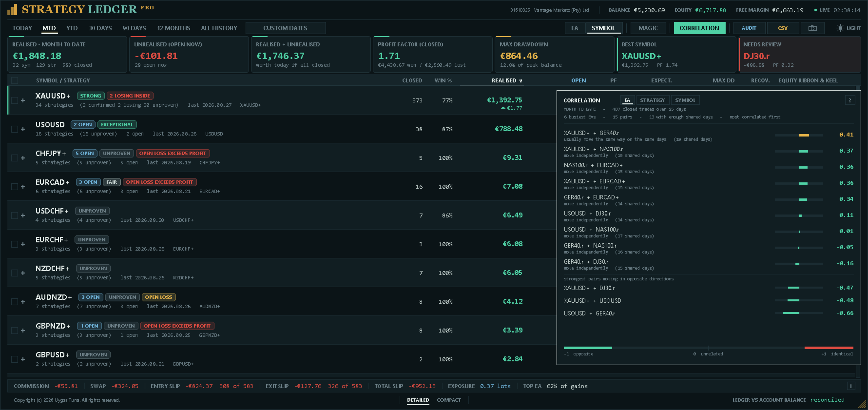Open the NEEDS REVIEW DJ30.r card
This screenshot has width=868, height=410.
[x=800, y=55]
